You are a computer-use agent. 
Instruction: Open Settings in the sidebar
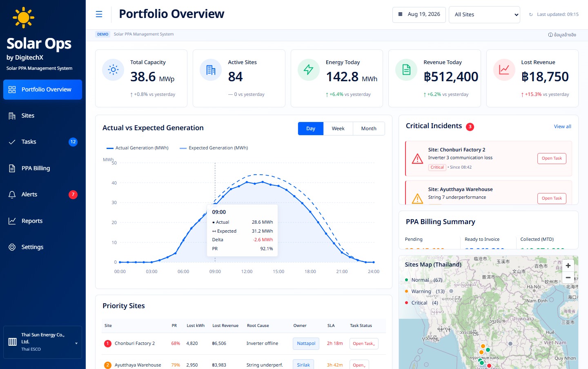tap(42, 247)
